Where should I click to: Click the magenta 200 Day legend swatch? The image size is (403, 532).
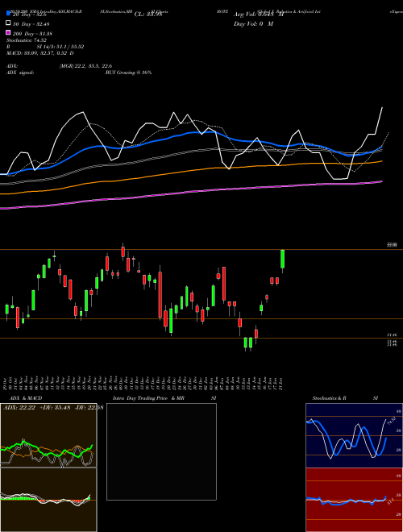(9, 32)
